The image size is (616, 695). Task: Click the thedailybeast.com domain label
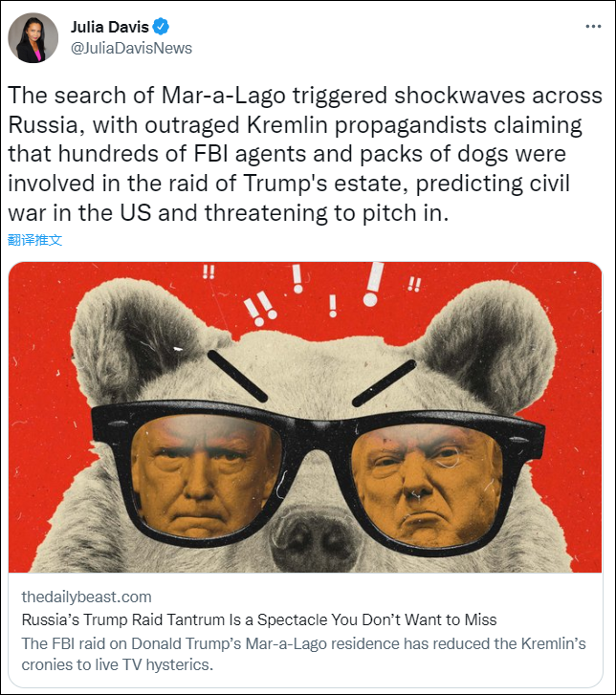click(86, 597)
